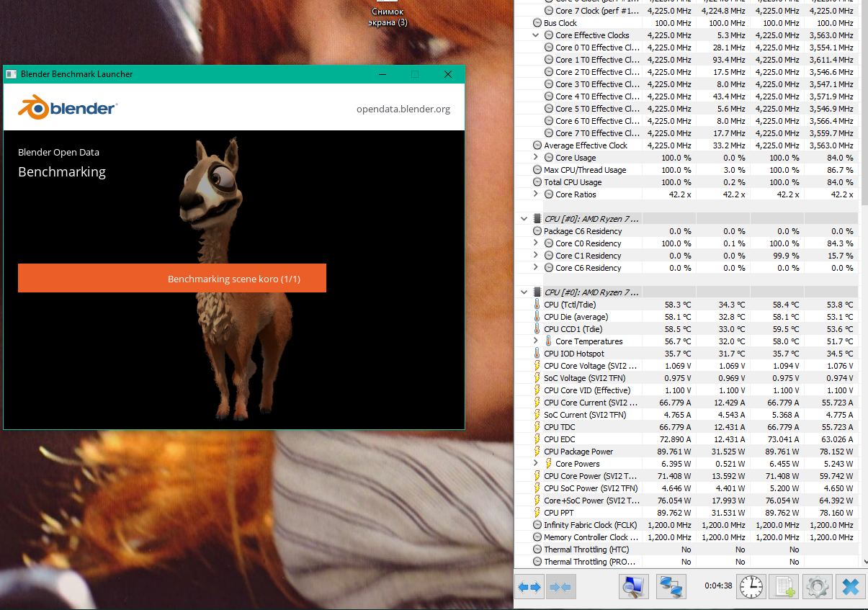Select the circle icon of Infinity Fabric Clock
This screenshot has width=868, height=610.
[537, 525]
